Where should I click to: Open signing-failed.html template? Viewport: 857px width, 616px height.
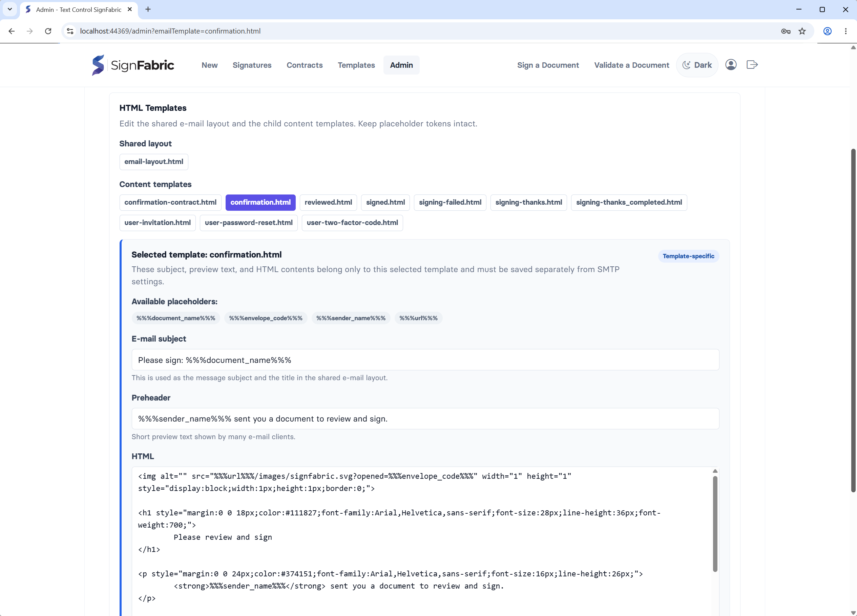[450, 203]
